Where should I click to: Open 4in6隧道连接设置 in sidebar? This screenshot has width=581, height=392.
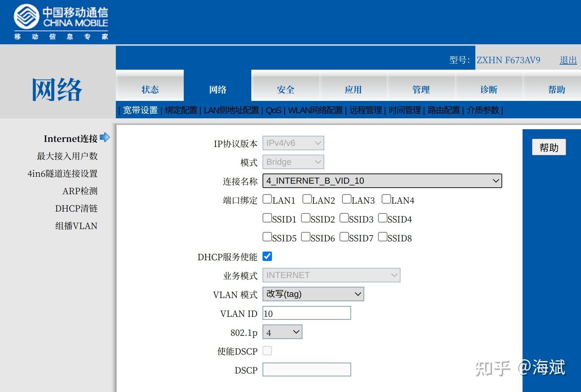point(62,173)
